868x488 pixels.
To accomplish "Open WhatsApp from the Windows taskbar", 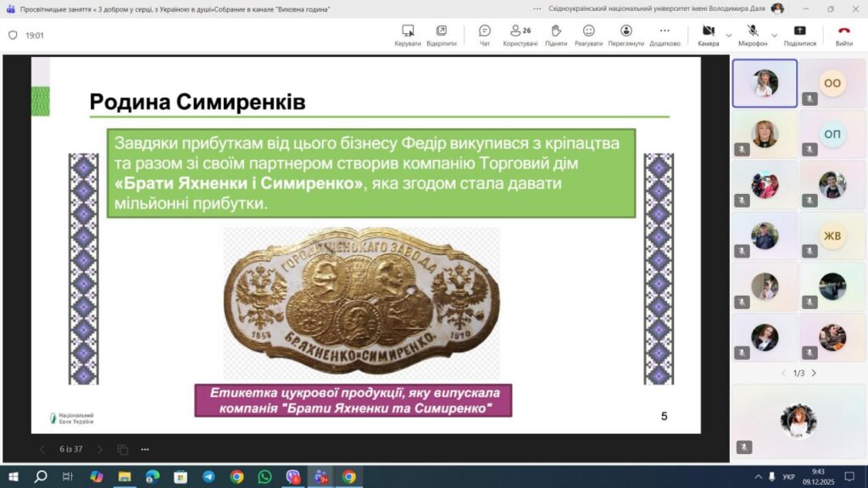I will pyautogui.click(x=264, y=476).
